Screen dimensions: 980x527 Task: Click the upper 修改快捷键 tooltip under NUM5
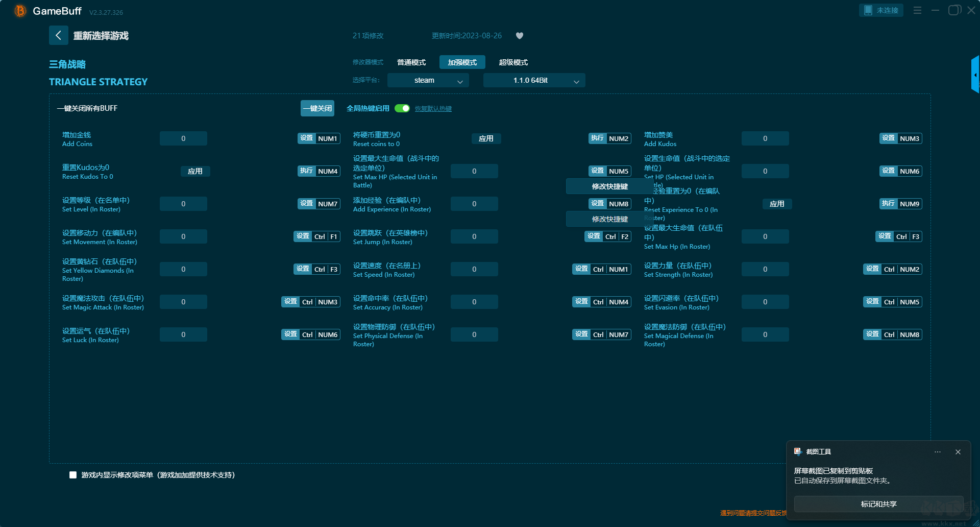pyautogui.click(x=610, y=186)
